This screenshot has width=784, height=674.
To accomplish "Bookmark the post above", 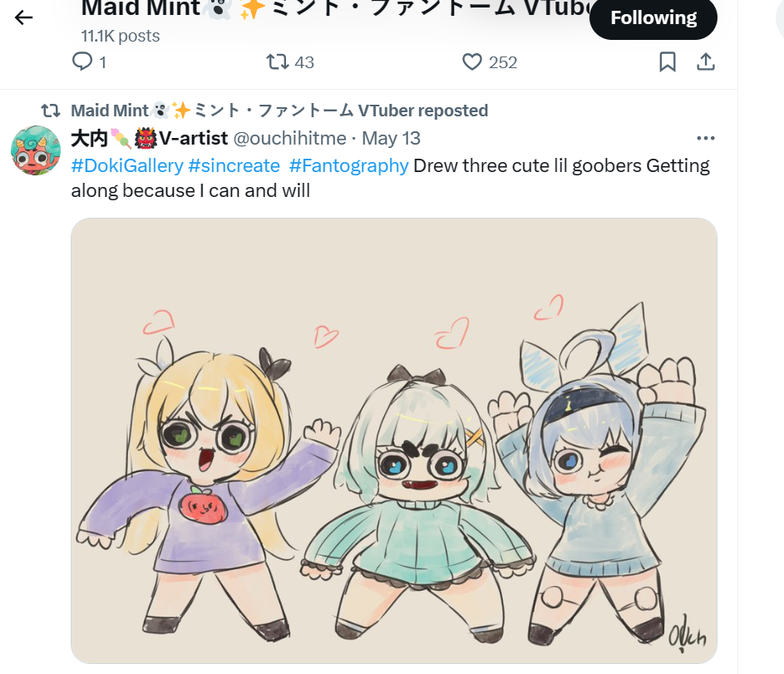I will pyautogui.click(x=668, y=62).
